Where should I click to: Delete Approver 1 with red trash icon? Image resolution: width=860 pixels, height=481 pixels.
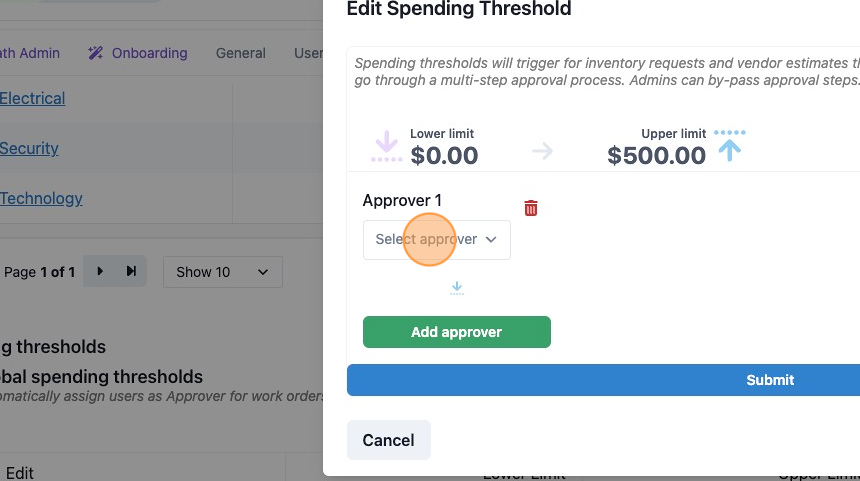(x=530, y=208)
